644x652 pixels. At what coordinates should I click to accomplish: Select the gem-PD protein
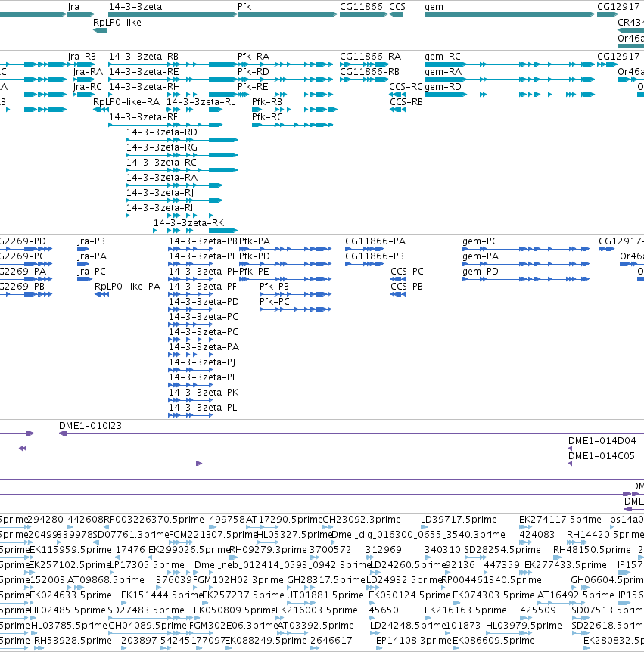click(x=480, y=271)
